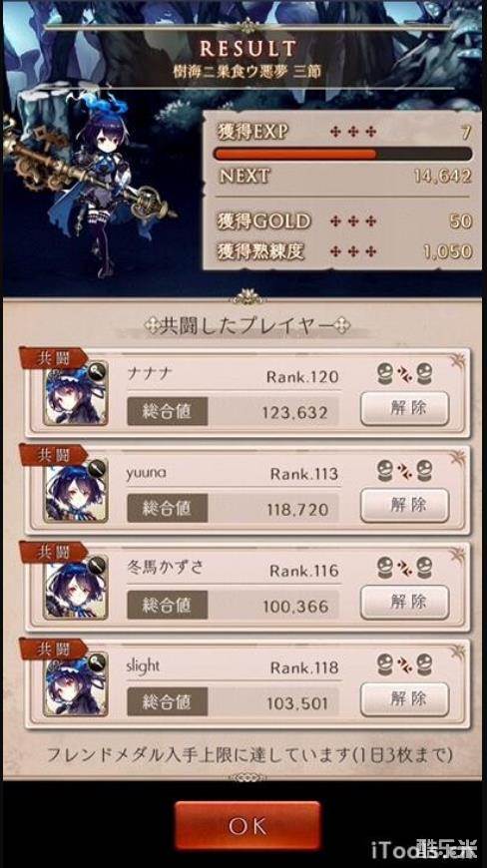
Task: Click weapon badge icon on ナナナ's avatar
Action: 96,371
